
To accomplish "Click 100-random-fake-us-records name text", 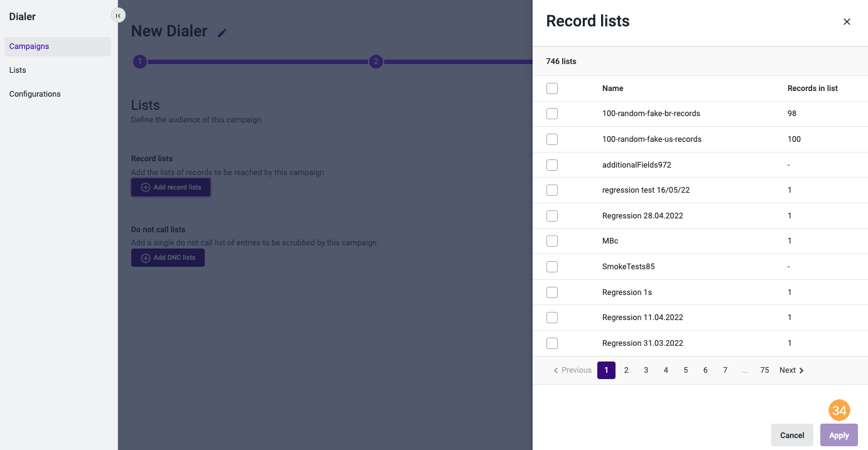I will [x=652, y=139].
